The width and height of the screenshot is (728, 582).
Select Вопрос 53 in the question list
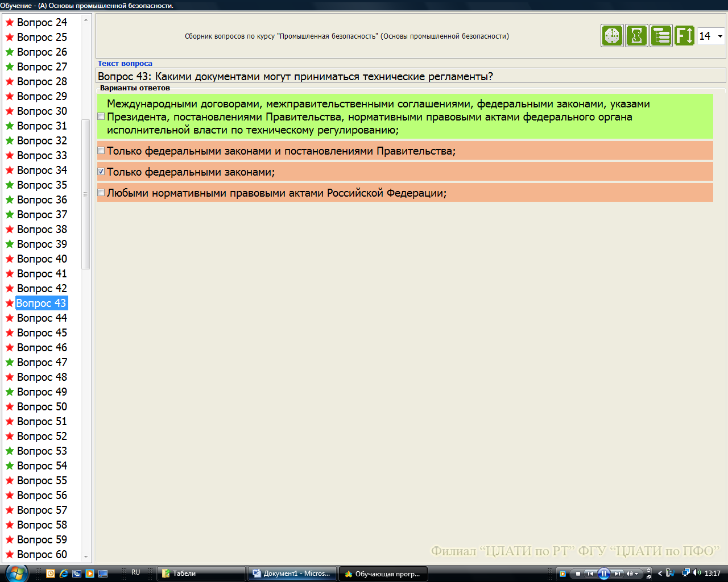tap(42, 451)
